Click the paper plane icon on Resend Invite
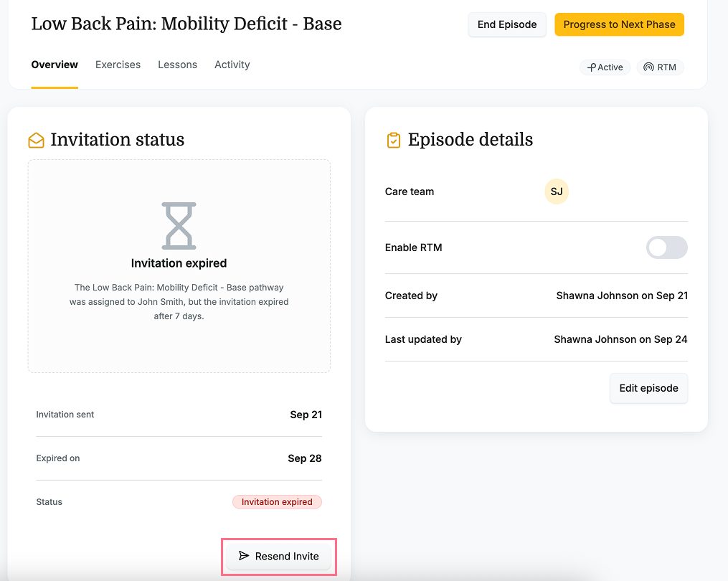 [244, 556]
